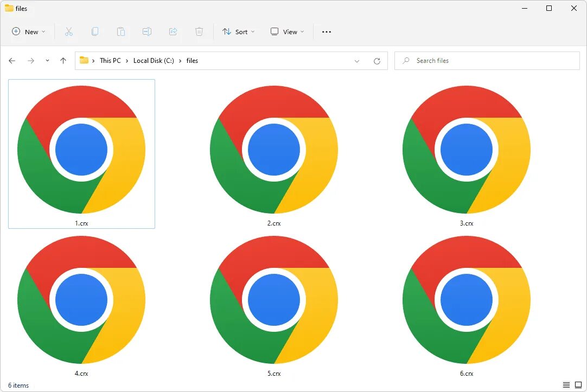Open the See more ellipsis menu
Screen dimensions: 587x392
tap(327, 32)
